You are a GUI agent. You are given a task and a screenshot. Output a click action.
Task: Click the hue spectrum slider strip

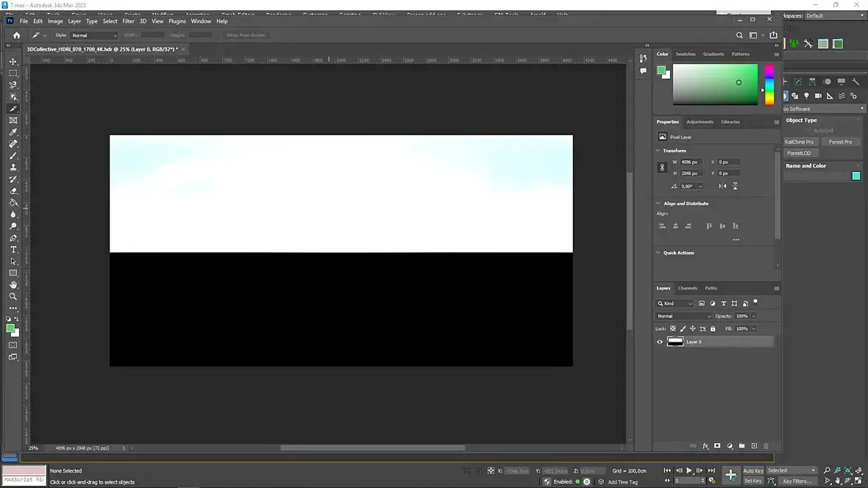(x=769, y=85)
